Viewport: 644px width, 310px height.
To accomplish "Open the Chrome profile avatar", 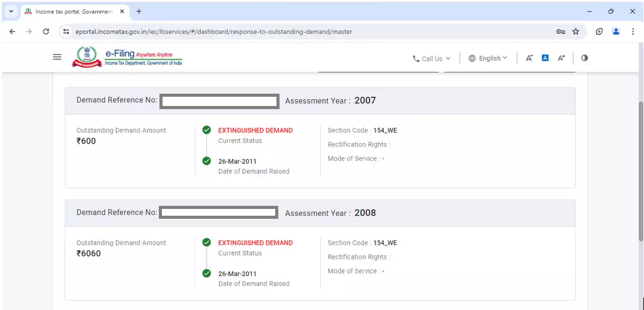I will tap(616, 31).
